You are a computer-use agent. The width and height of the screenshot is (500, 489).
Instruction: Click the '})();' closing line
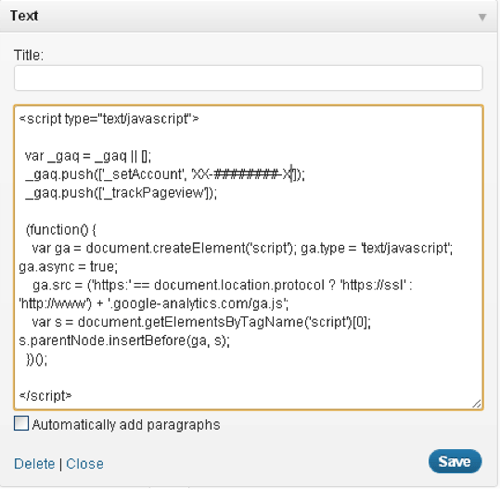click(37, 359)
